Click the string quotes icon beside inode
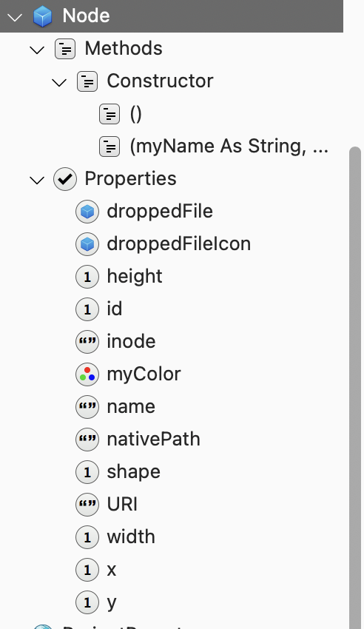 87,341
